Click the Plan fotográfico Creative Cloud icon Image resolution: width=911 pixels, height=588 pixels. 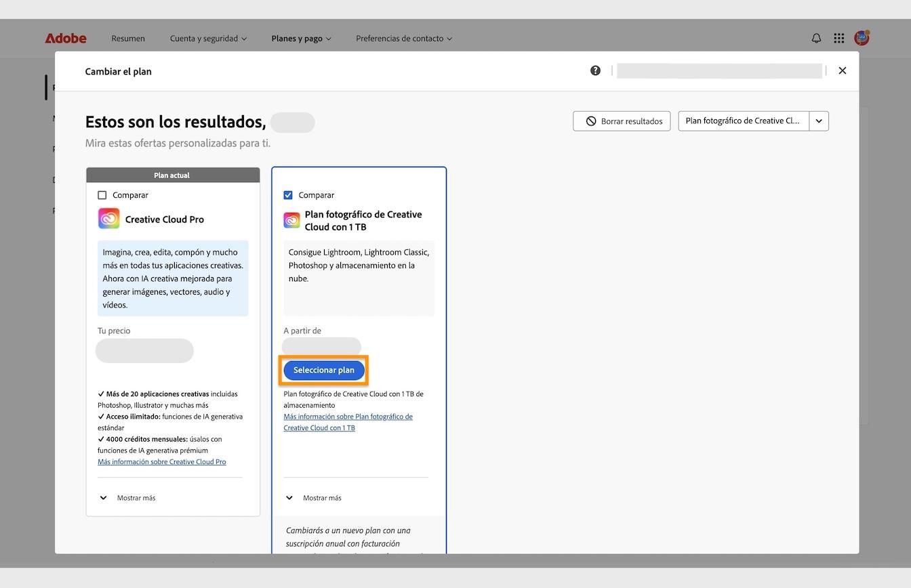(x=291, y=220)
